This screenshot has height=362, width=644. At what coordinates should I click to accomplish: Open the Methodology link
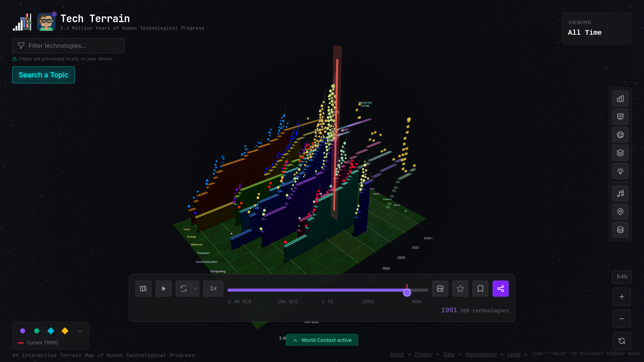tap(481, 354)
